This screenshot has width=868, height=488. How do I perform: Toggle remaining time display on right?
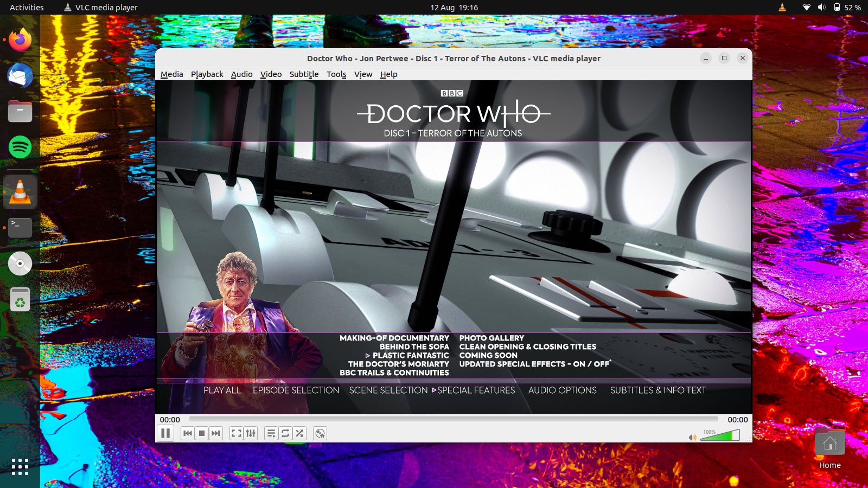click(x=738, y=420)
